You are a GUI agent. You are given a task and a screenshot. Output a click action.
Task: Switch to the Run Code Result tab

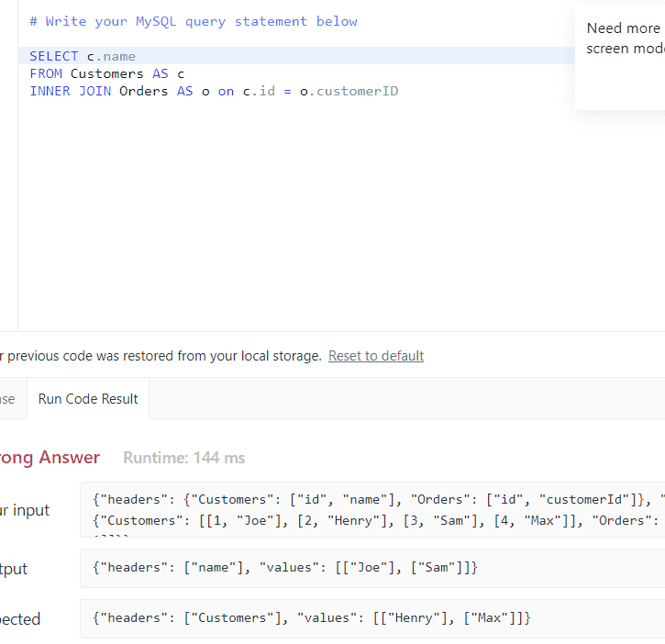(x=88, y=399)
